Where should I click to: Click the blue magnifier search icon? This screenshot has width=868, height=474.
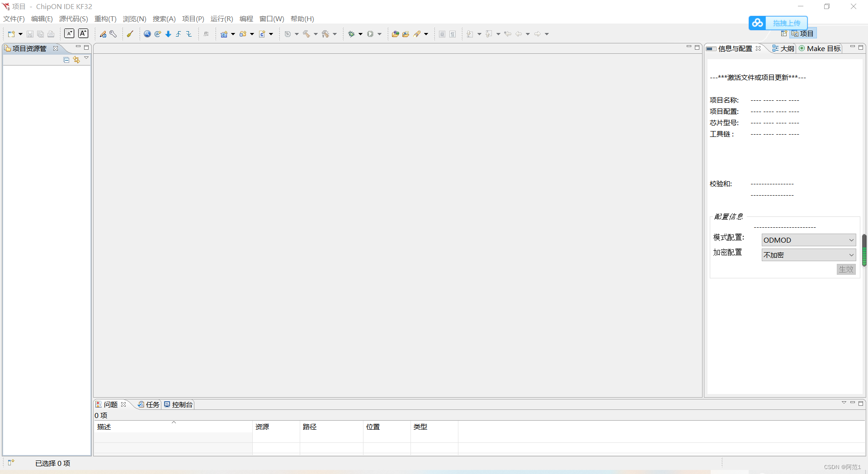(x=147, y=34)
